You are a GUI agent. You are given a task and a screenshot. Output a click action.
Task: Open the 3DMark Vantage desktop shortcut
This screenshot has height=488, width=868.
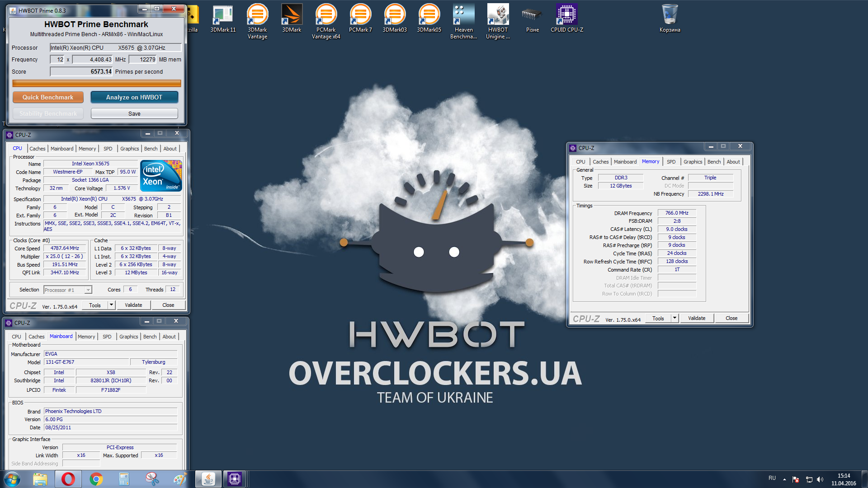[257, 22]
